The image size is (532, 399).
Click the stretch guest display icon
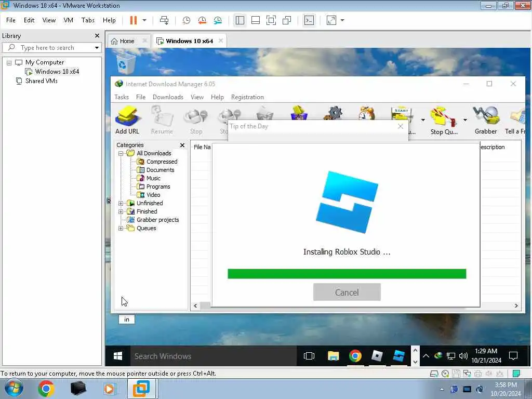pyautogui.click(x=331, y=20)
